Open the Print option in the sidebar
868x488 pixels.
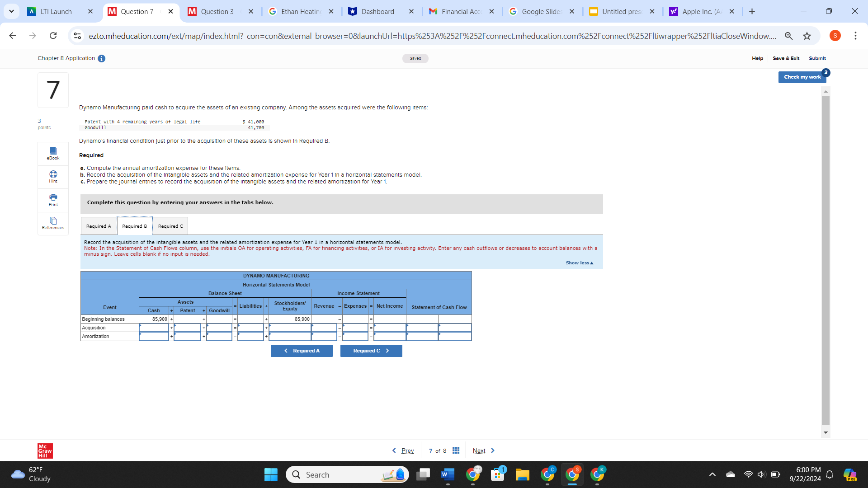[x=53, y=200]
